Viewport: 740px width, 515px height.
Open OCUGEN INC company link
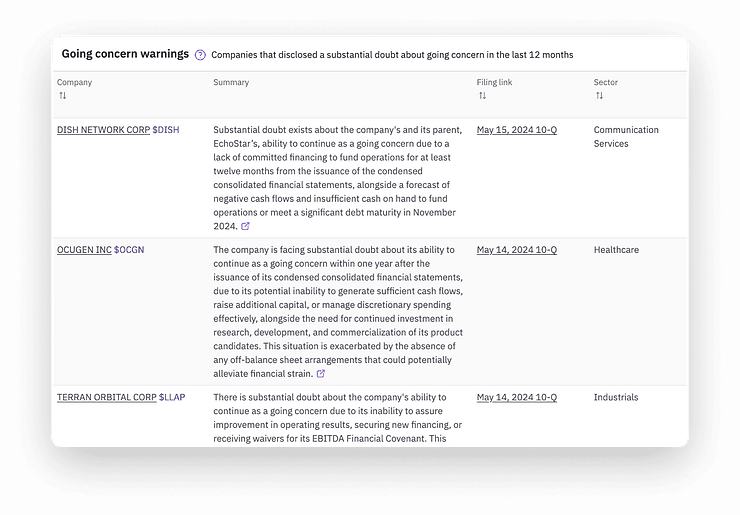pyautogui.click(x=84, y=250)
